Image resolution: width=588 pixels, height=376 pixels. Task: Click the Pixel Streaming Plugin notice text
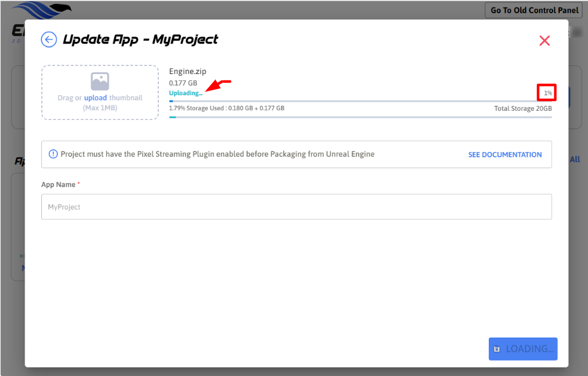tap(217, 154)
